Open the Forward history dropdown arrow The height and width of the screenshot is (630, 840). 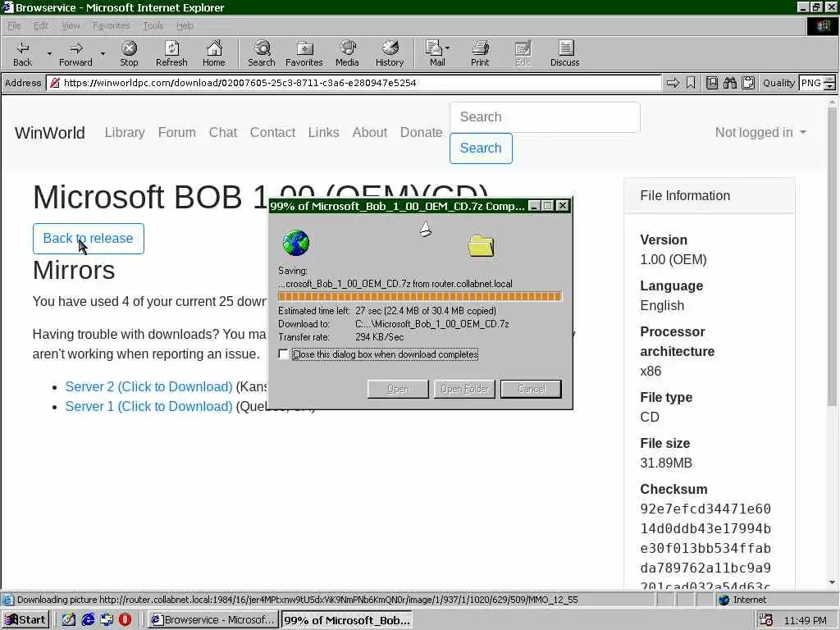pos(103,54)
